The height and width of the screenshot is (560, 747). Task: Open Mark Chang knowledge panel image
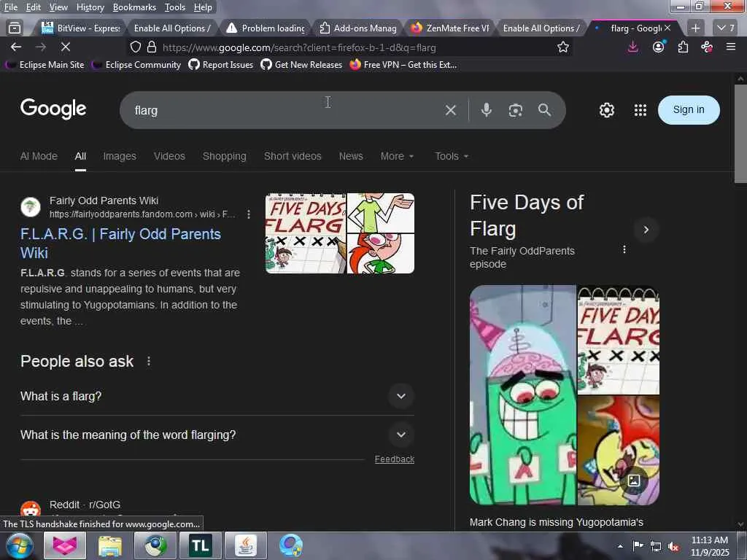pos(523,394)
